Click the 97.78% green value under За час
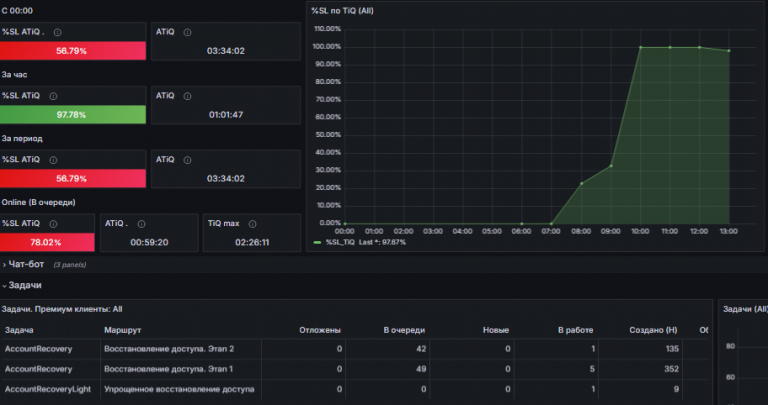Image resolution: width=768 pixels, height=405 pixels. (x=71, y=115)
